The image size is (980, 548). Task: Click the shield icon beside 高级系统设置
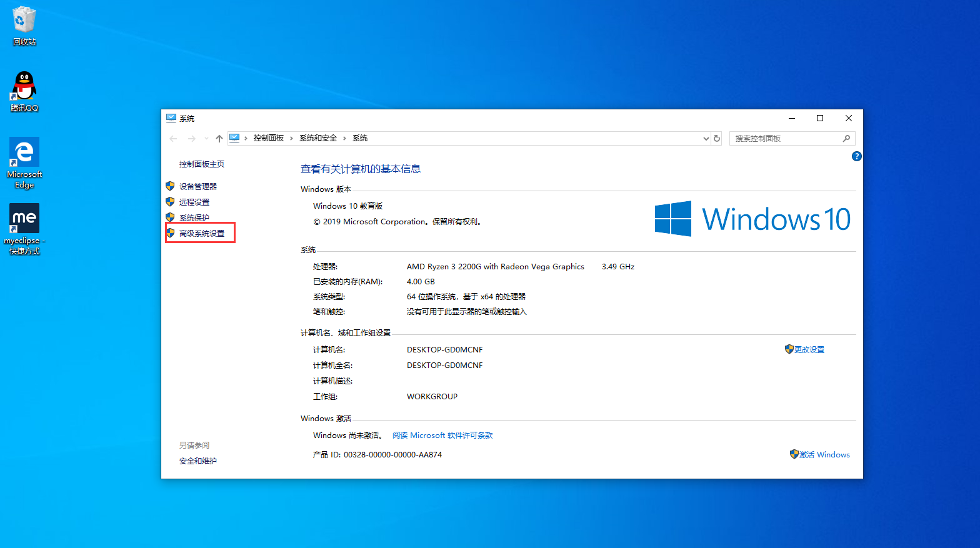click(x=170, y=233)
